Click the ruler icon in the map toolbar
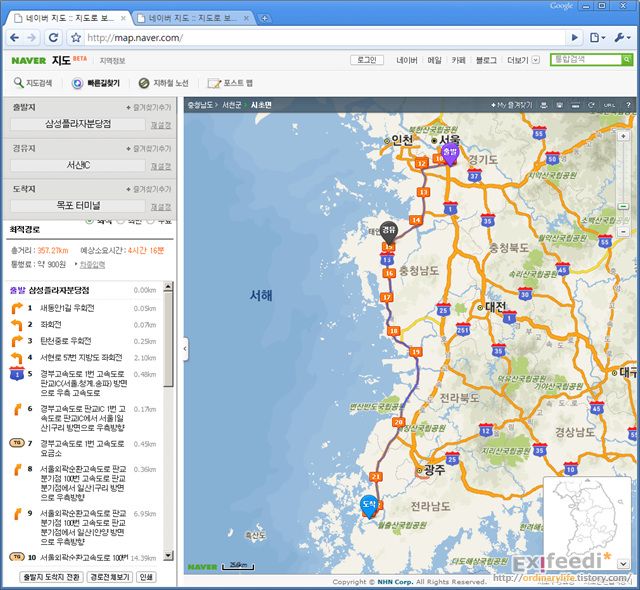Viewport: 640px width, 590px height. [576, 105]
